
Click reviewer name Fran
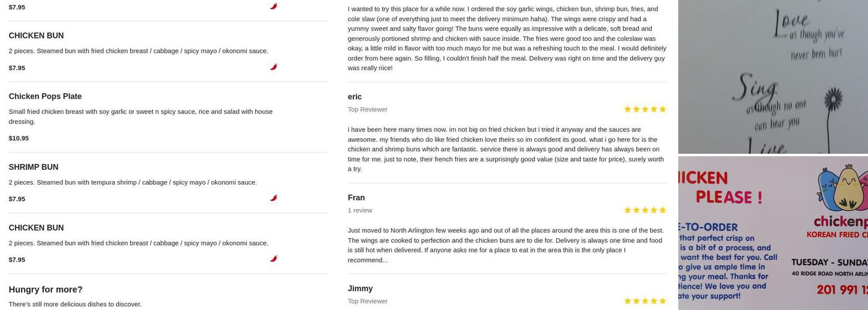pos(356,198)
